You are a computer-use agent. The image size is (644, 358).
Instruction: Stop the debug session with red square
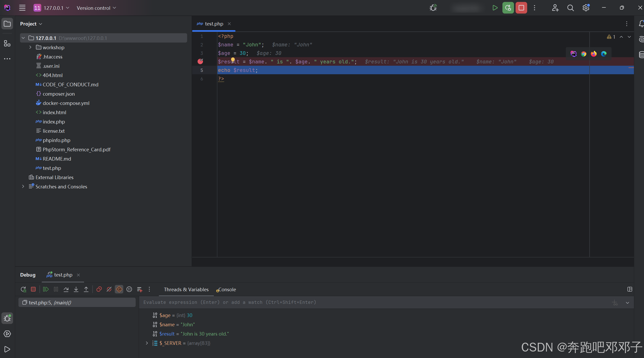(x=33, y=289)
